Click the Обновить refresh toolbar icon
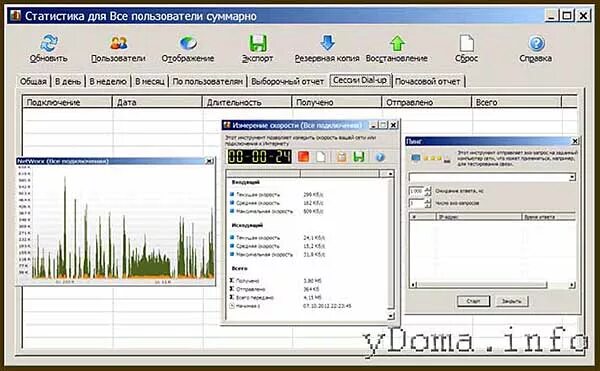Screen dimensions: 600x371 pyautogui.click(x=49, y=43)
